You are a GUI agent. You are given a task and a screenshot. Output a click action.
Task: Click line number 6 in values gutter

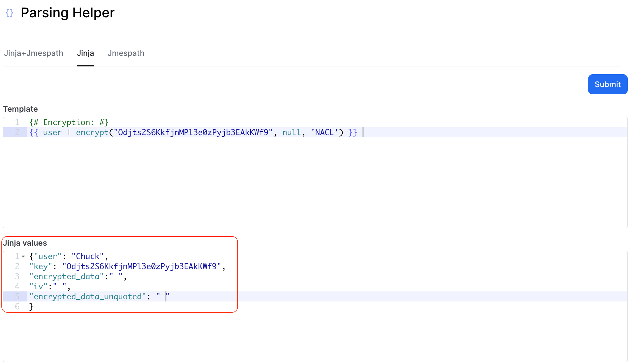tap(17, 306)
